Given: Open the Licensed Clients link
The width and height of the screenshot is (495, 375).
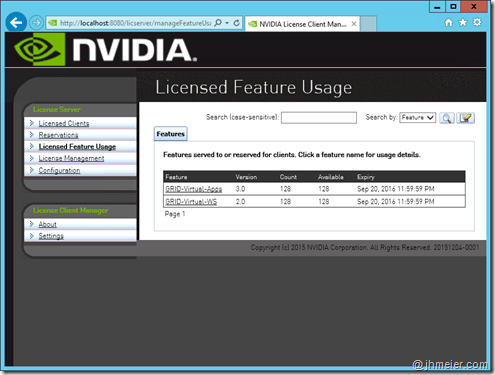Looking at the screenshot, I should [64, 123].
